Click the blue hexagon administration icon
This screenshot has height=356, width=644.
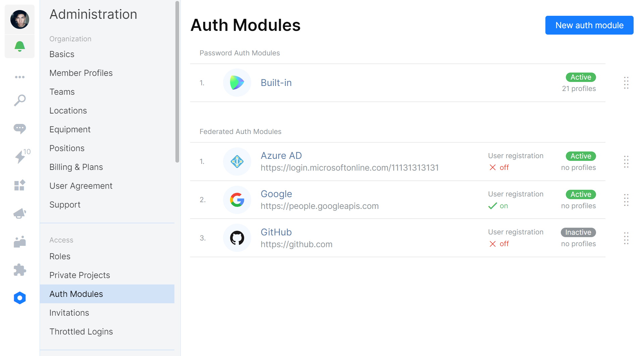point(19,298)
